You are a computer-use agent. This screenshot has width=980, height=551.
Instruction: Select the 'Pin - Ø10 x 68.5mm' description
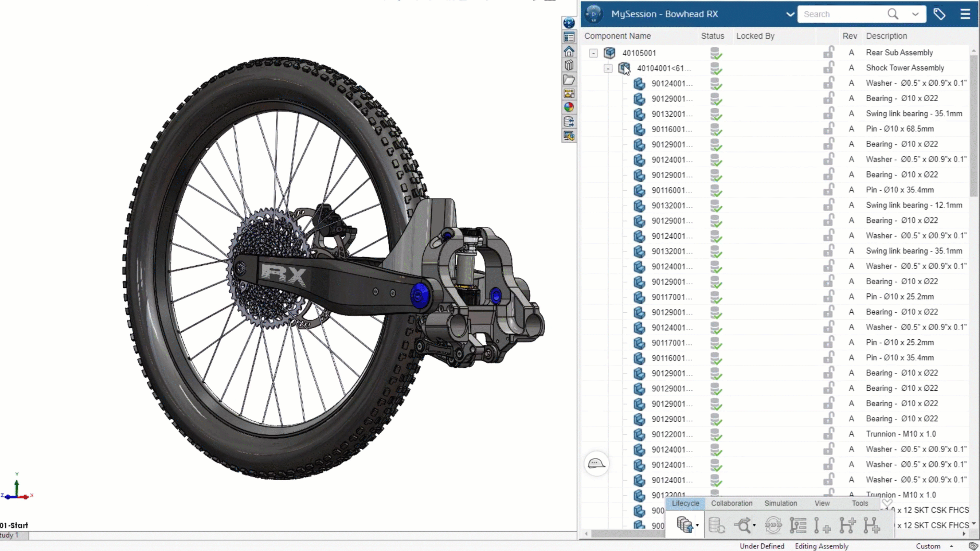(900, 129)
